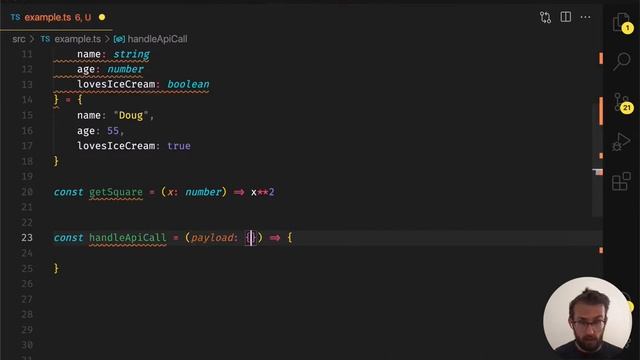Click the const keyword on line 23
Viewport: 640px width, 360px height.
(68, 238)
